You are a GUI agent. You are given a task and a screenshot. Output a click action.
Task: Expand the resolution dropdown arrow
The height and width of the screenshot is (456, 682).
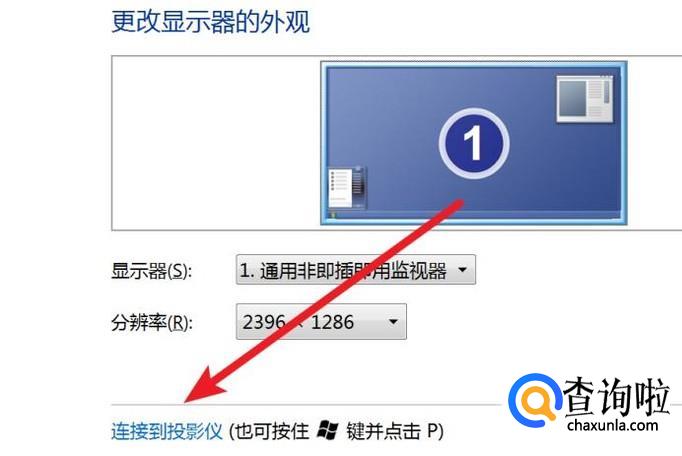pos(393,322)
